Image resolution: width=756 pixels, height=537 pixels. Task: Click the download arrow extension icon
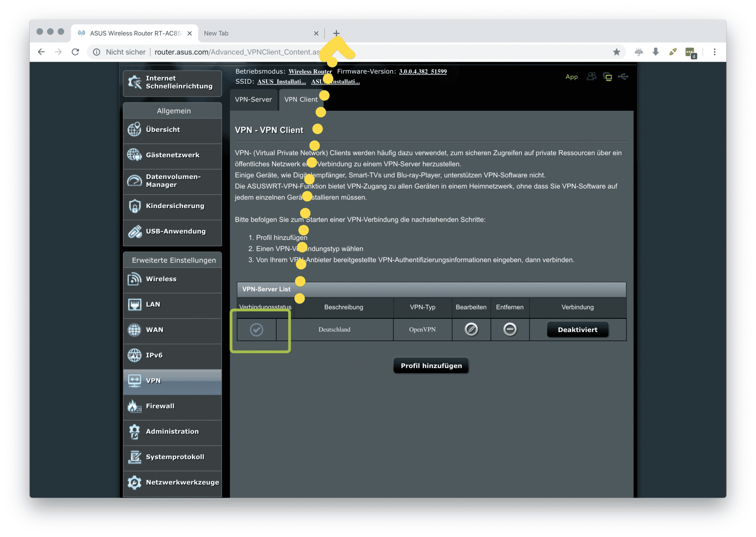pos(656,52)
